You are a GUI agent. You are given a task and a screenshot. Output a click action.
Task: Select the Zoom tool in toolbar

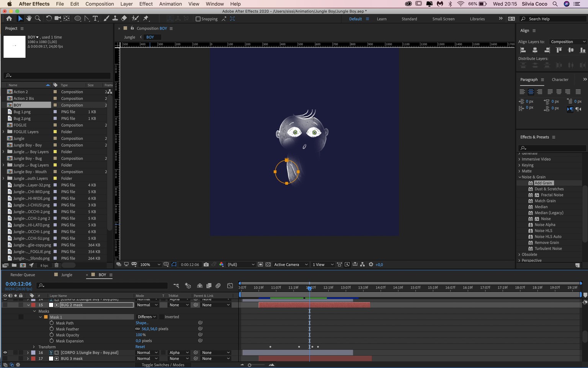click(x=38, y=18)
